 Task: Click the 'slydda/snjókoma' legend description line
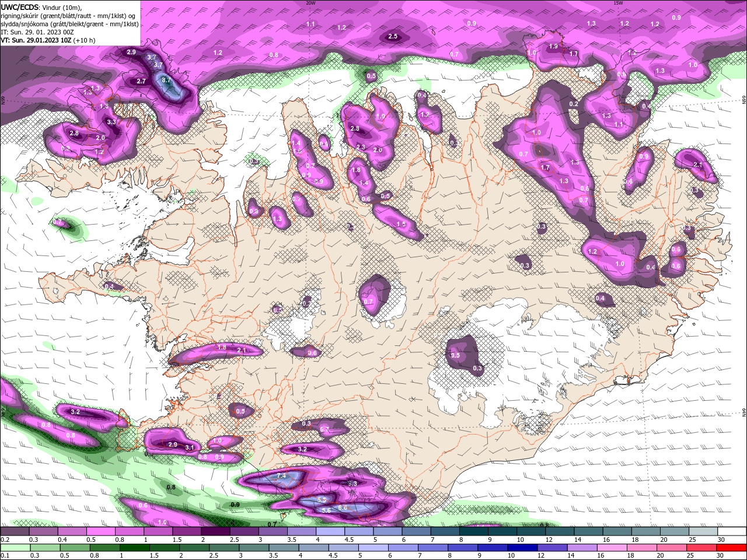[69, 24]
